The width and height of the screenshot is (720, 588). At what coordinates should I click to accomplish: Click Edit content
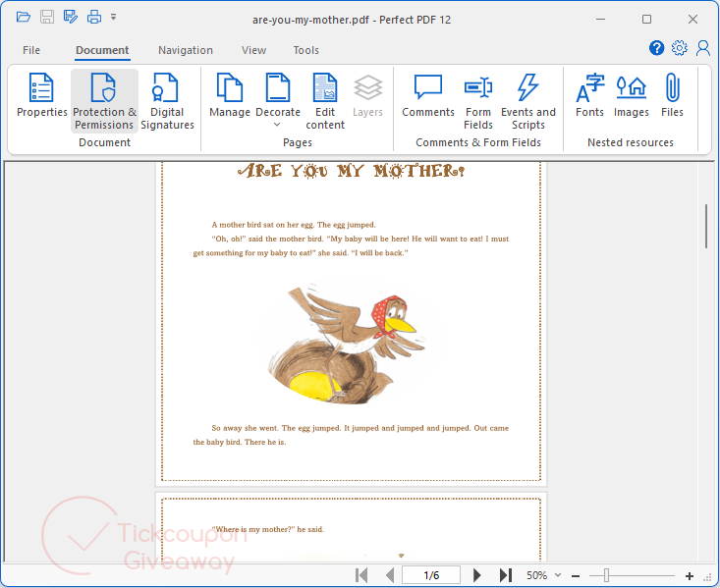click(325, 101)
